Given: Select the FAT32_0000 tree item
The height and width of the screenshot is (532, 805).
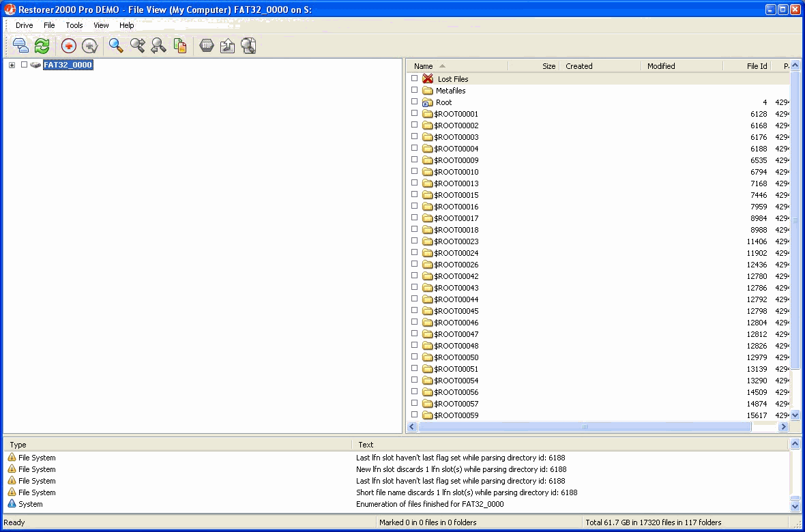Looking at the screenshot, I should click(x=68, y=65).
